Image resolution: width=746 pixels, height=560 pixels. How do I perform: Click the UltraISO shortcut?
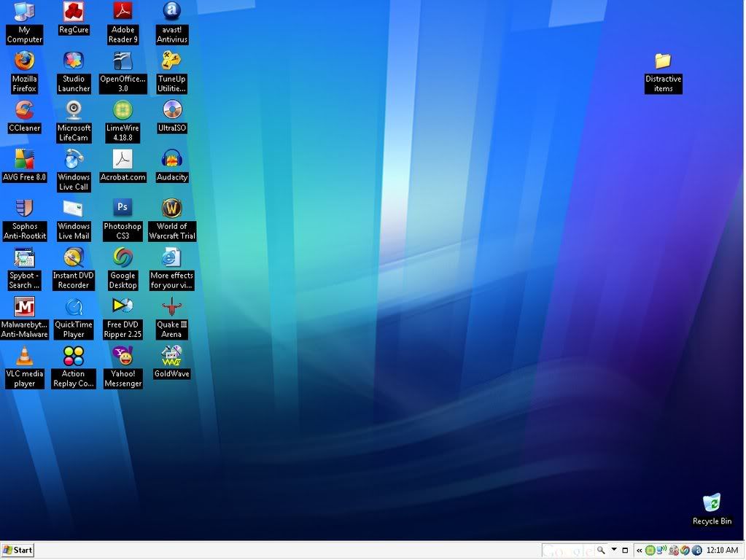[172, 117]
